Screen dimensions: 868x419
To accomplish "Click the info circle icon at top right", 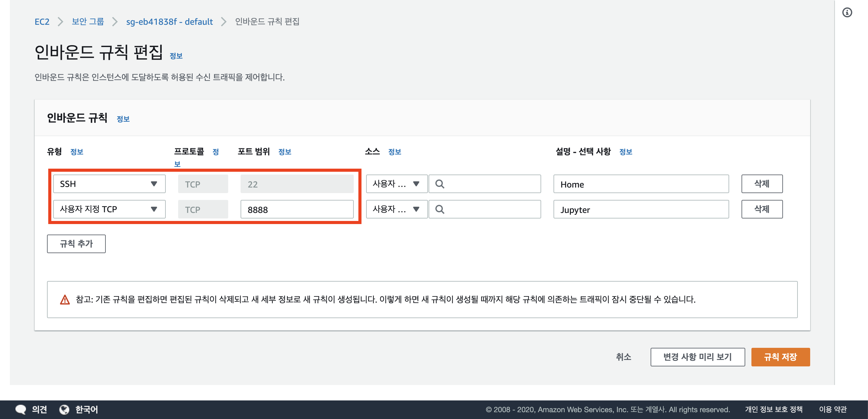I will click(847, 12).
